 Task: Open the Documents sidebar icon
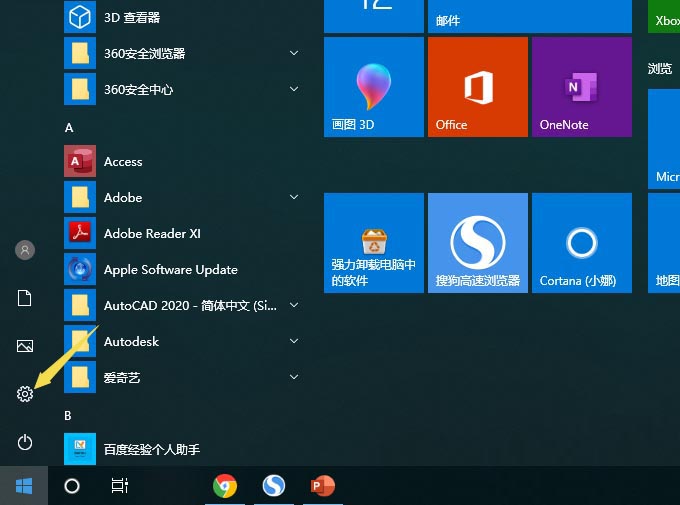pos(25,298)
